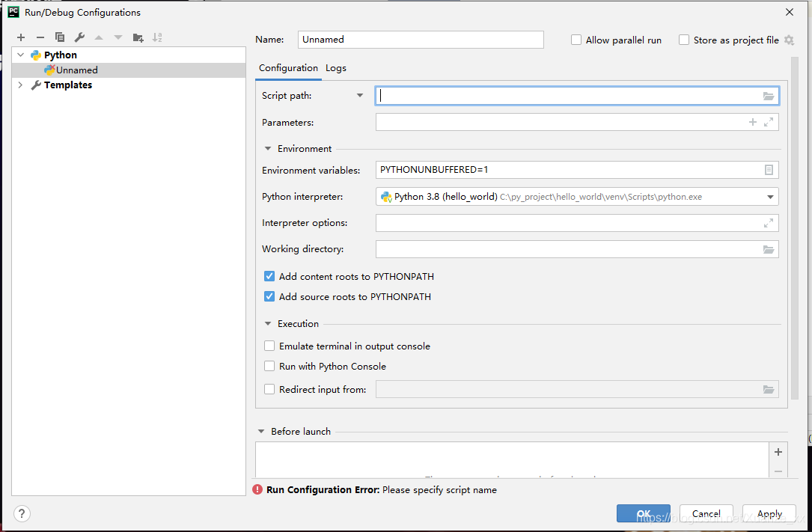Viewport: 812px width, 532px height.
Task: Enable Run with Python Console
Action: 269,366
